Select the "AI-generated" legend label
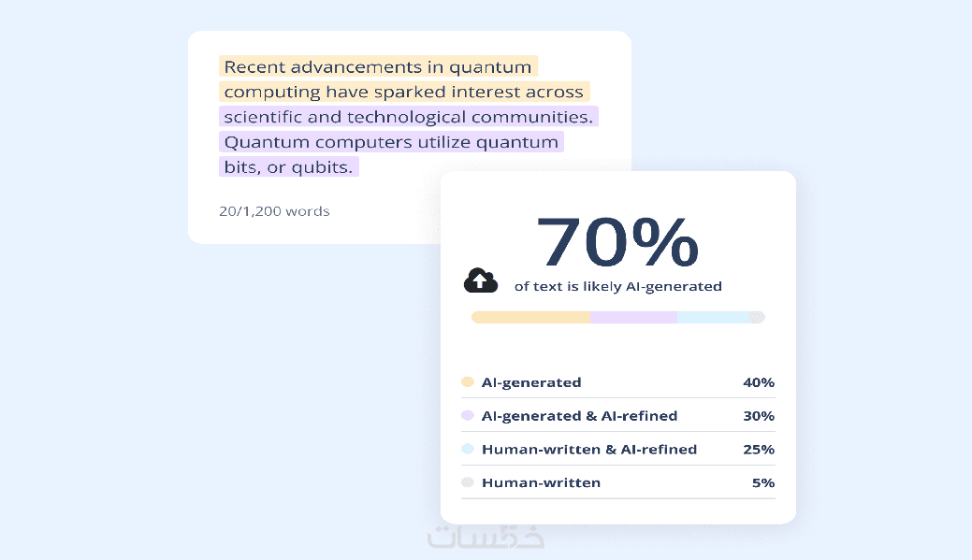 531,382
